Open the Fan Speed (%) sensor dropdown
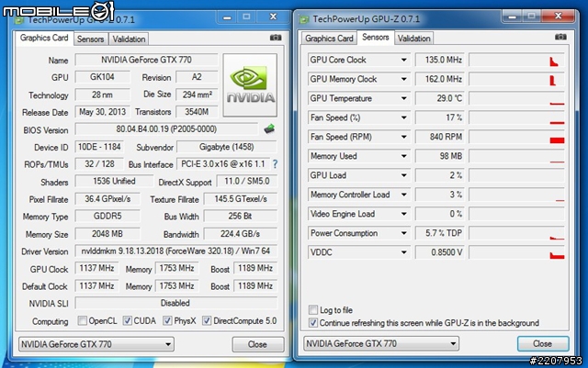This screenshot has width=588, height=368. click(x=404, y=117)
